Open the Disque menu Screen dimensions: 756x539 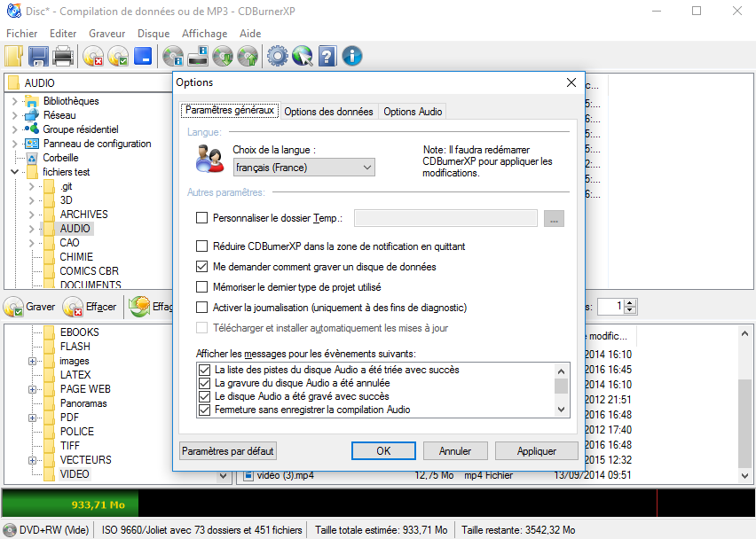154,33
